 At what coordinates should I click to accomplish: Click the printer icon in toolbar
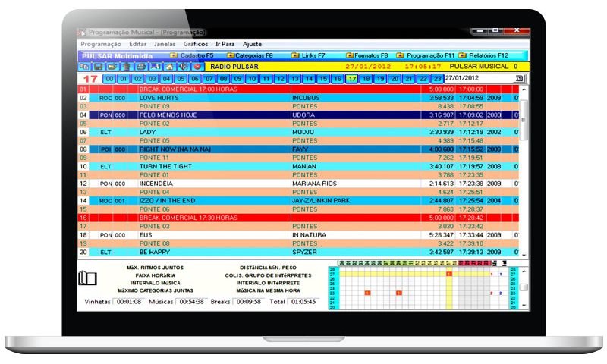click(x=140, y=67)
